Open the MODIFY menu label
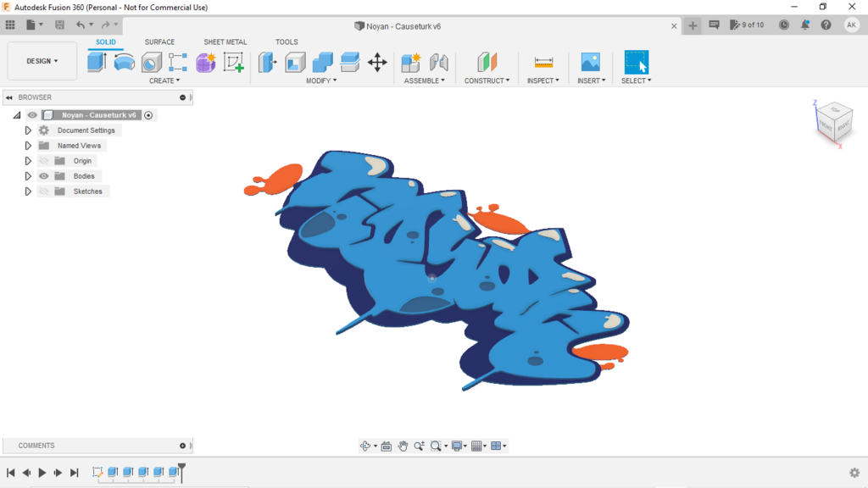 pyautogui.click(x=321, y=80)
